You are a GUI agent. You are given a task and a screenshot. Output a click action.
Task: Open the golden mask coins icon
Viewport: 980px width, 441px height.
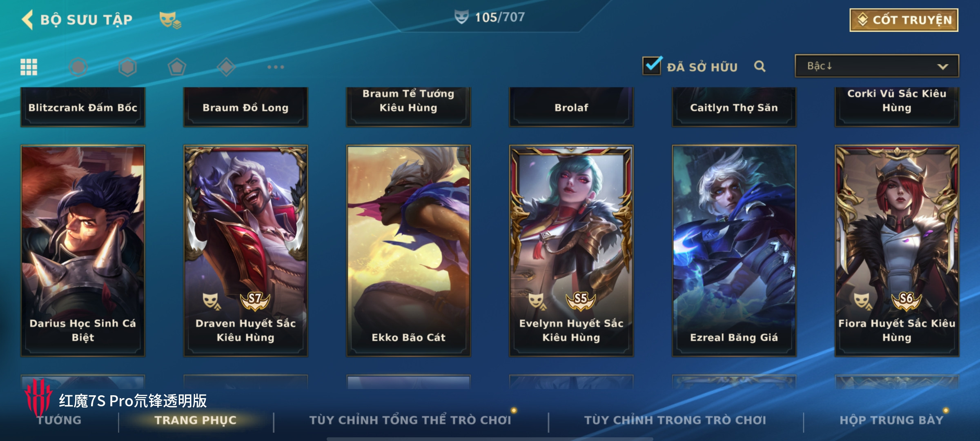[x=170, y=20]
